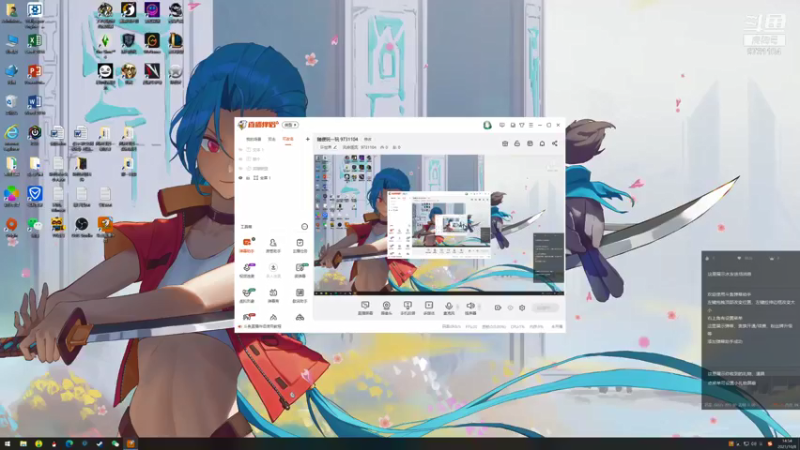
Task: Click the record camera icon near settings gear
Action: click(x=497, y=308)
